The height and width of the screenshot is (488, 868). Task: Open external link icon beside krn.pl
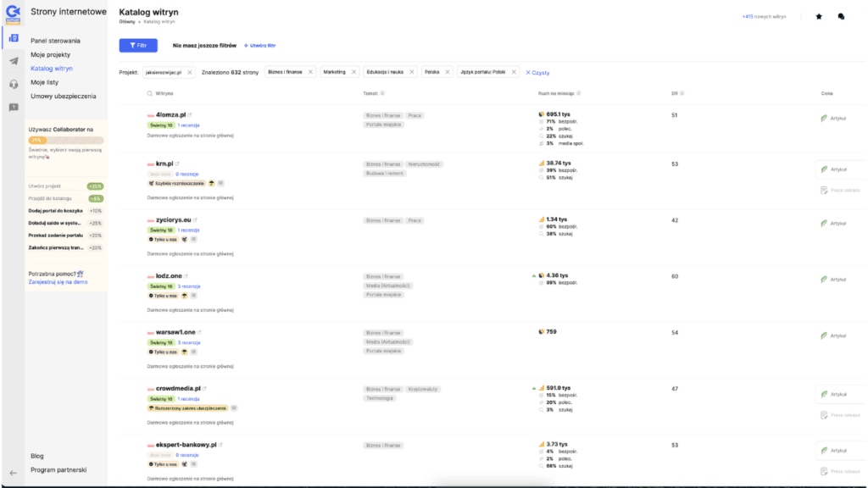click(x=178, y=164)
